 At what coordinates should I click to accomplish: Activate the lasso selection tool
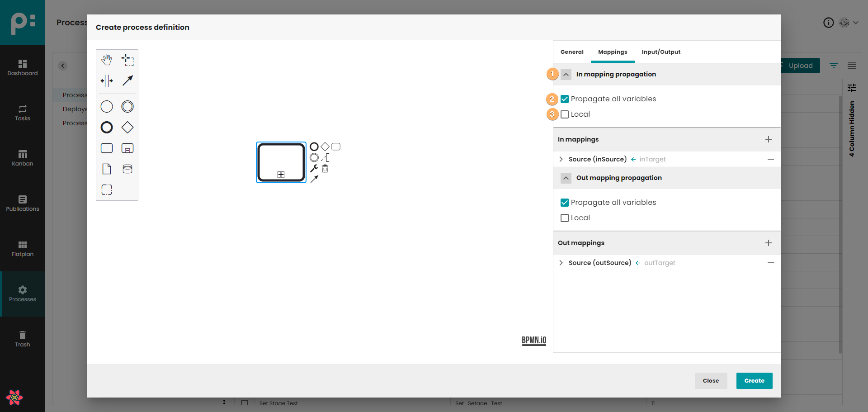(127, 60)
